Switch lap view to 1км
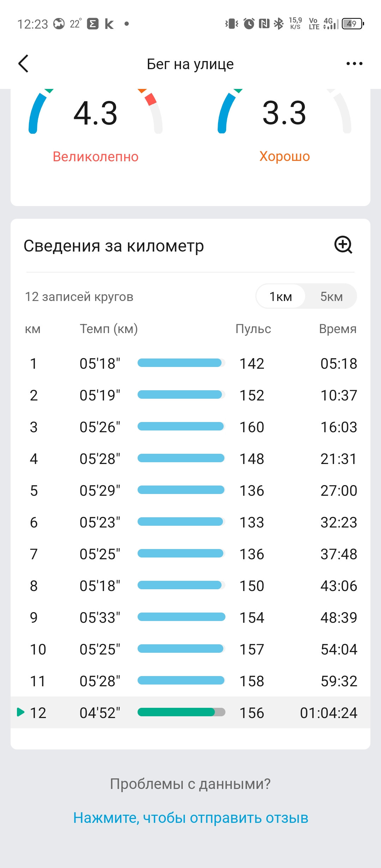This screenshot has width=381, height=868. click(281, 296)
